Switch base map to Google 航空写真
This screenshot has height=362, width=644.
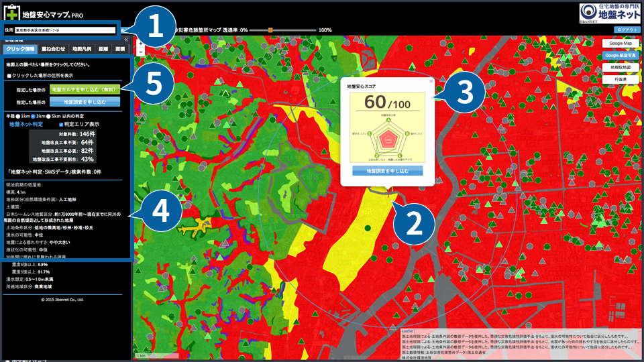[x=621, y=55]
